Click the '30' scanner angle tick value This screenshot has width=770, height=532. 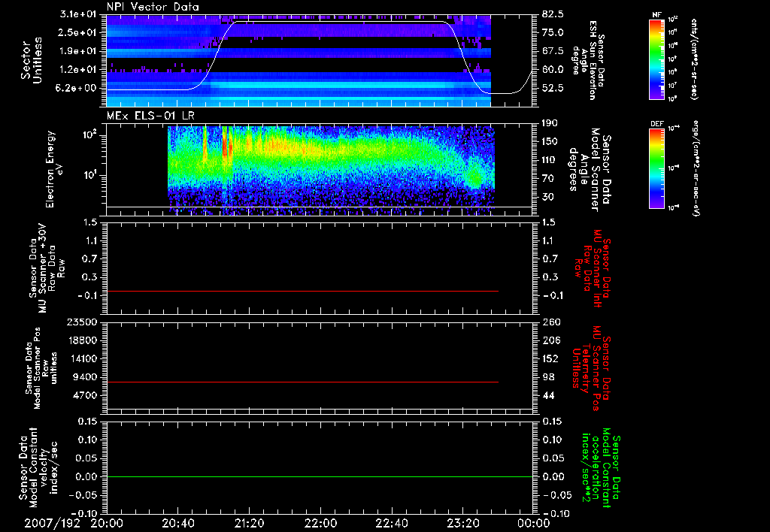click(548, 197)
